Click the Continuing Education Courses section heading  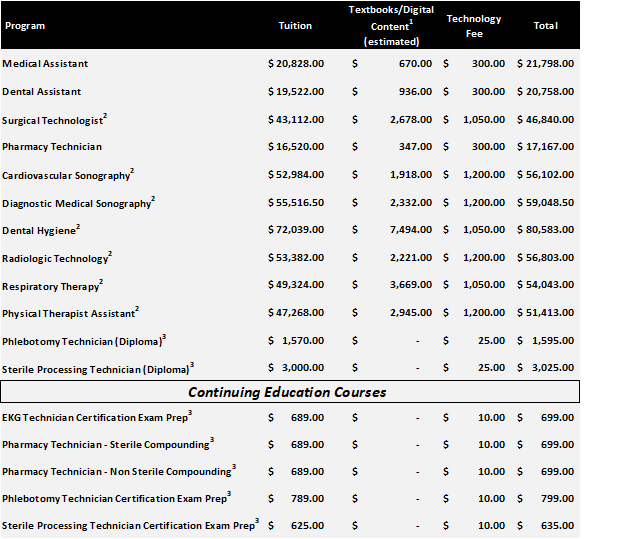coord(287,391)
